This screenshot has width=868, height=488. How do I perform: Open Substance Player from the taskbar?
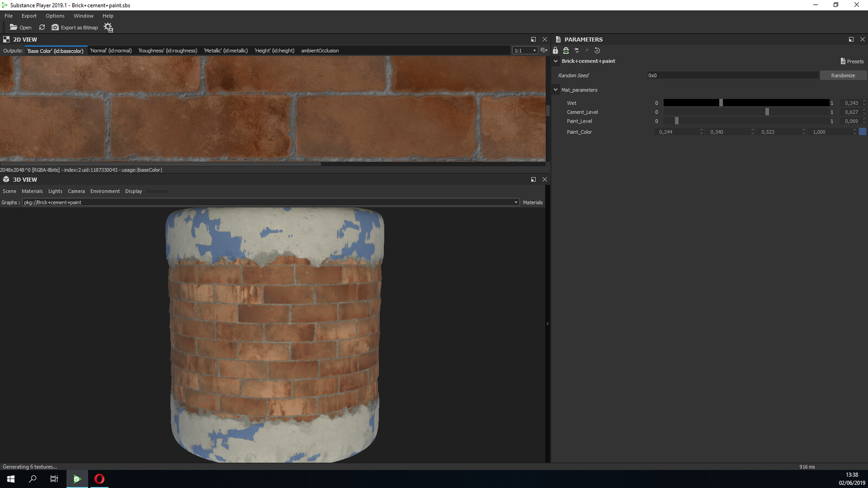(76, 479)
